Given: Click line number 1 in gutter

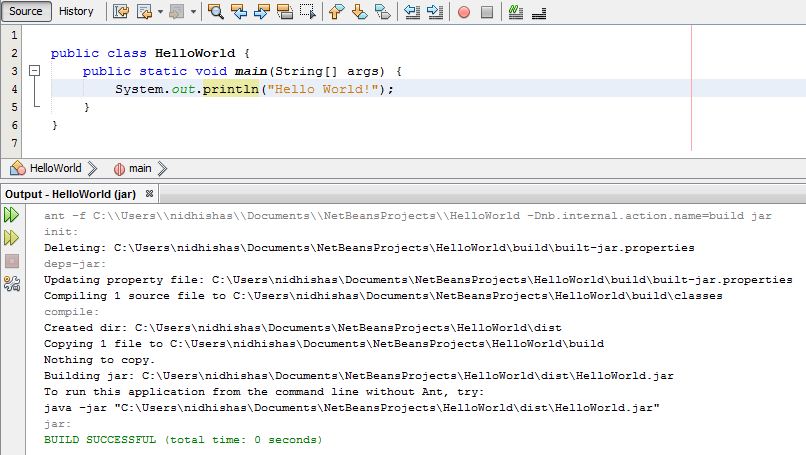Looking at the screenshot, I should tap(14, 35).
